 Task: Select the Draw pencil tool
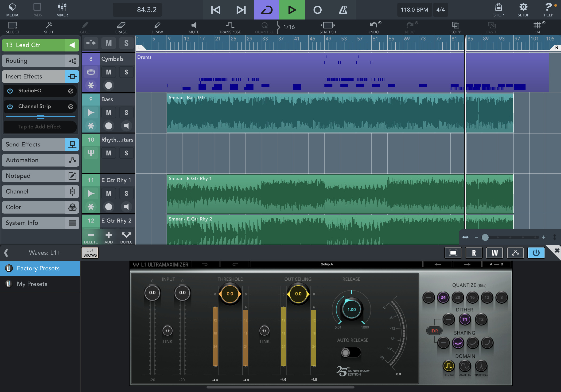[157, 28]
